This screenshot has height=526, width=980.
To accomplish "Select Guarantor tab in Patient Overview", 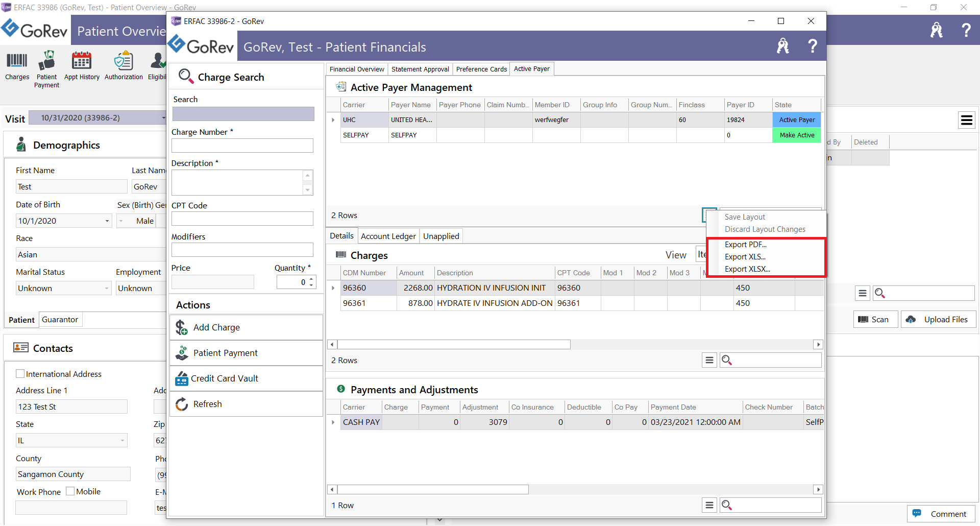I will point(60,319).
